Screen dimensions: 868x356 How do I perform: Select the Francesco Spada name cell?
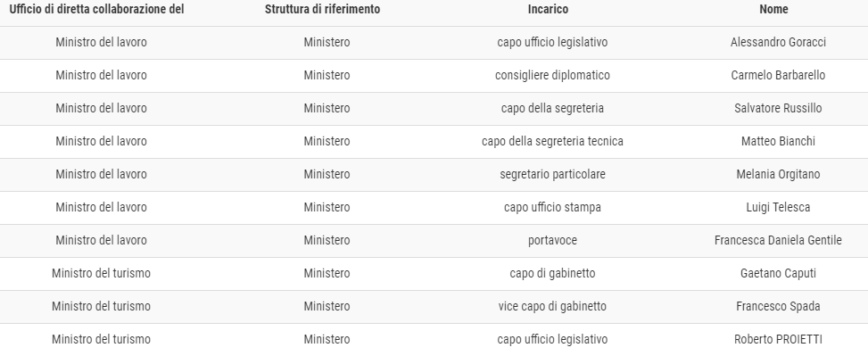pyautogui.click(x=778, y=306)
